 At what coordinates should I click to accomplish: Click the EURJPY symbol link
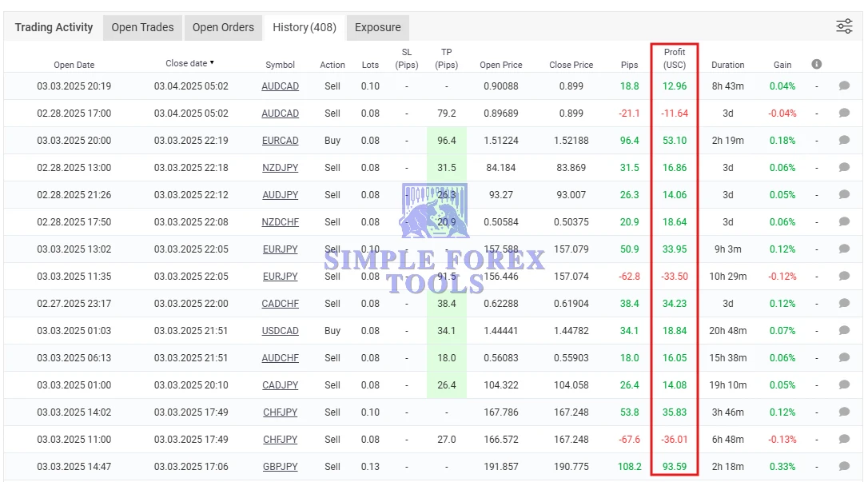[280, 249]
